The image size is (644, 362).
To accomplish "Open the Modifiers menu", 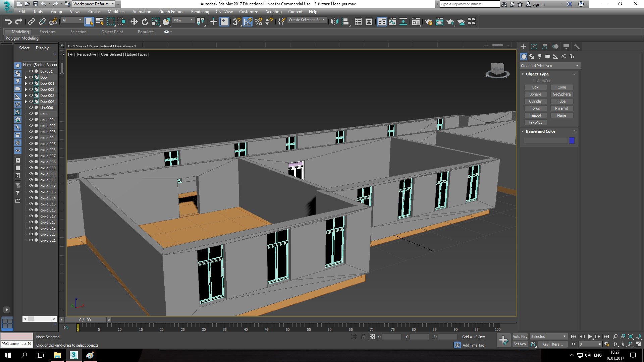I will (116, 12).
